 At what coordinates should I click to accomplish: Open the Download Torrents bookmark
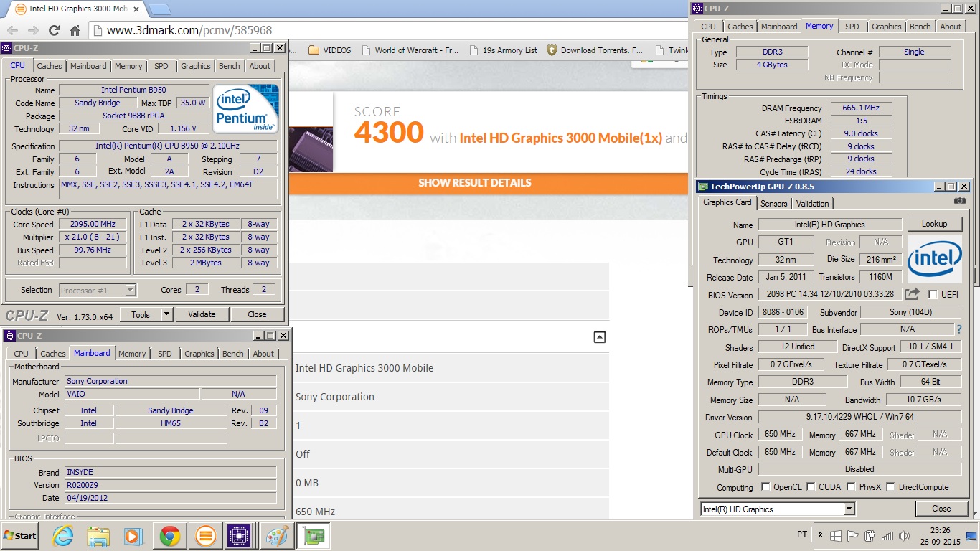[x=595, y=50]
